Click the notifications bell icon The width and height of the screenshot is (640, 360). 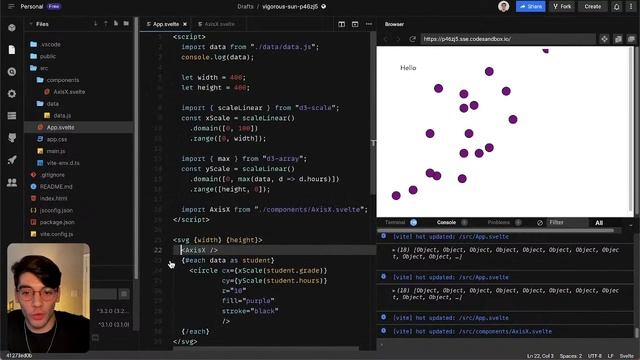pos(617,7)
